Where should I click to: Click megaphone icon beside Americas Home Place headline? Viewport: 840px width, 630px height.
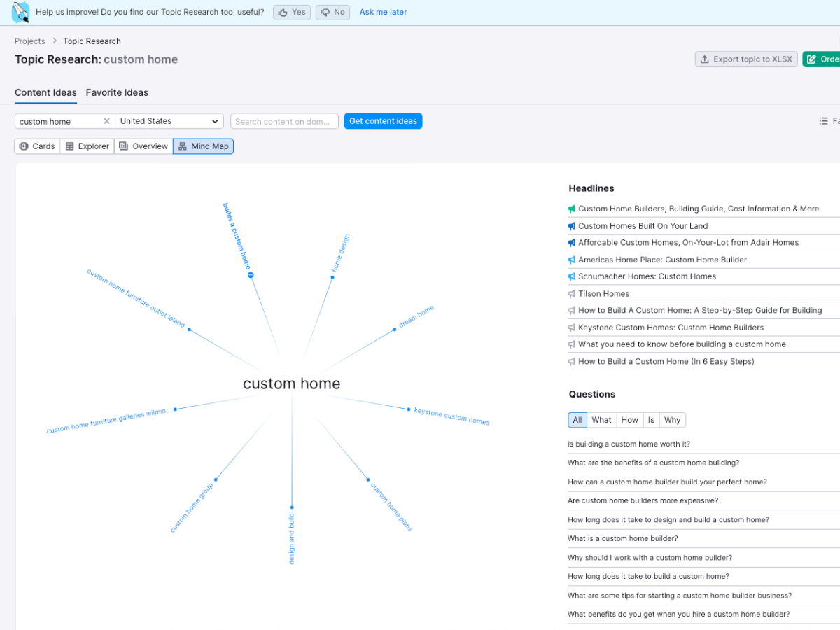click(572, 260)
